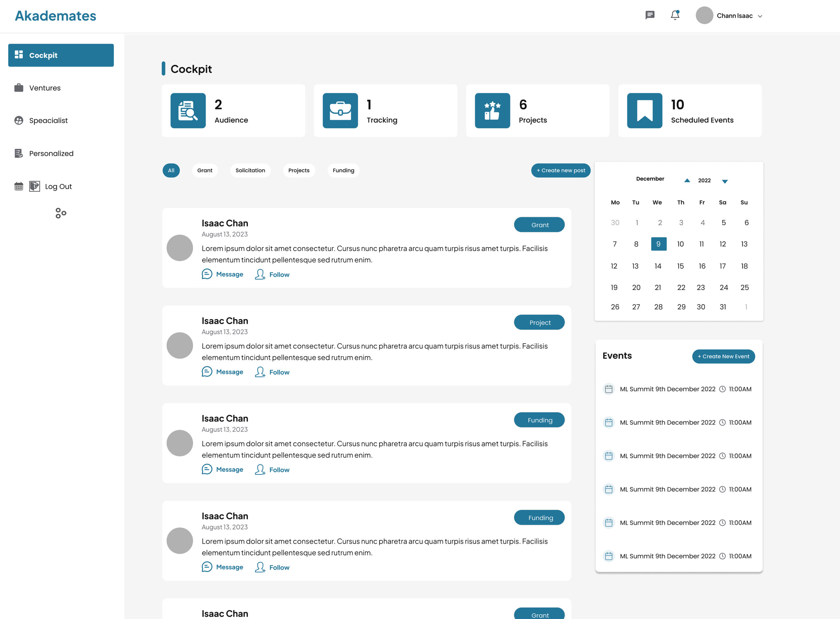
Task: Open the notifications bell
Action: (x=675, y=15)
